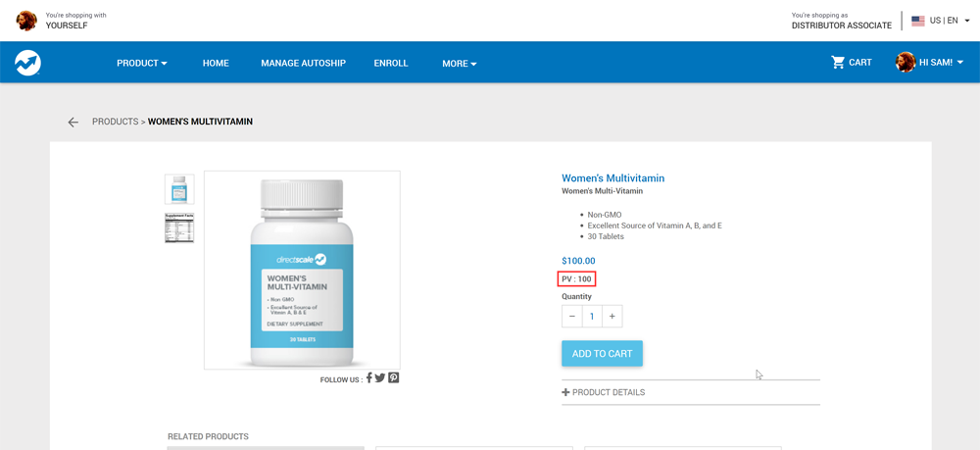Share on Pinterest icon
Image resolution: width=980 pixels, height=450 pixels.
pos(393,377)
